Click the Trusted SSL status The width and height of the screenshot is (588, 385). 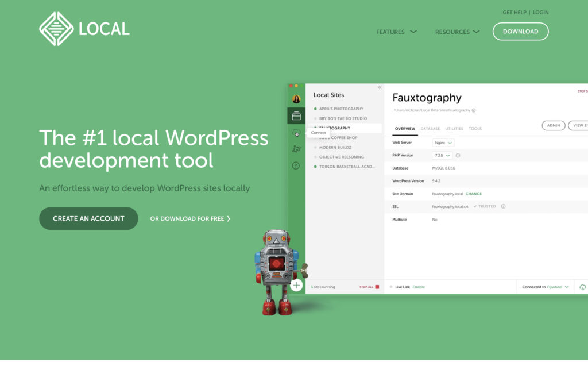pos(485,206)
